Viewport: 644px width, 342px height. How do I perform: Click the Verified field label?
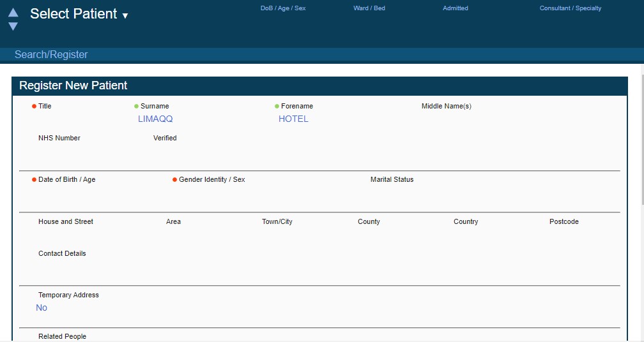165,138
